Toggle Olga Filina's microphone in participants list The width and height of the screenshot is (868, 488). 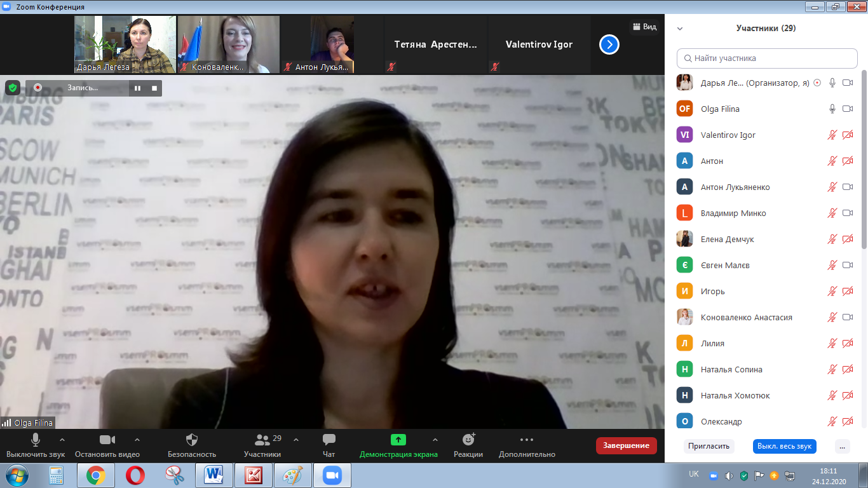[832, 109]
